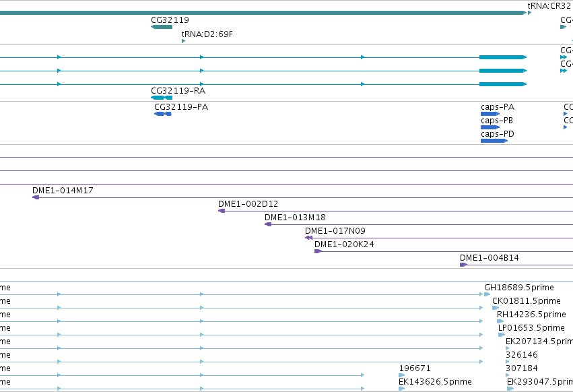
Task: Click the CK01811.5prime EST marker
Action: click(496, 308)
